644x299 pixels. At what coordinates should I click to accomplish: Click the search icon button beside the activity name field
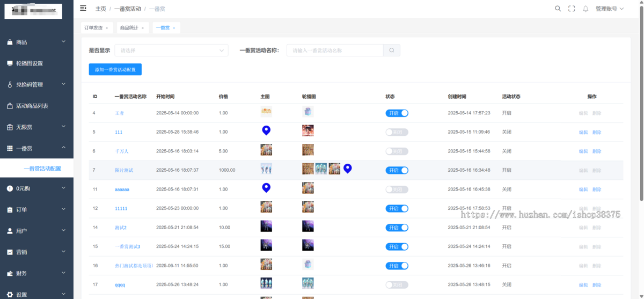click(x=392, y=50)
